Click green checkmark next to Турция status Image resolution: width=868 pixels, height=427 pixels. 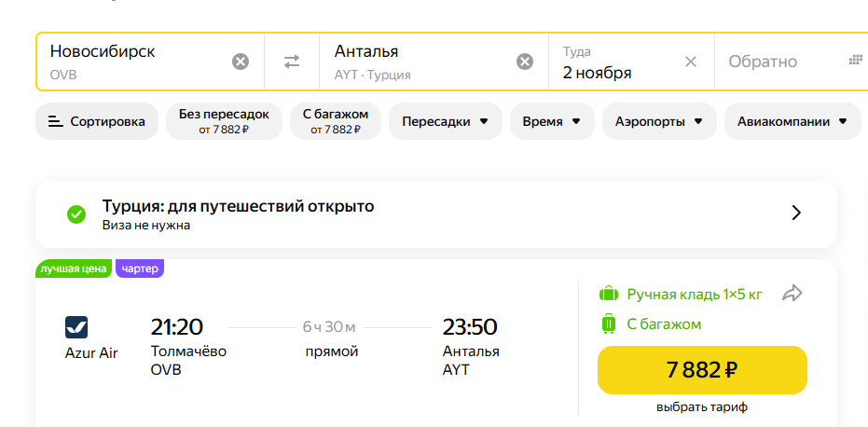coord(76,214)
